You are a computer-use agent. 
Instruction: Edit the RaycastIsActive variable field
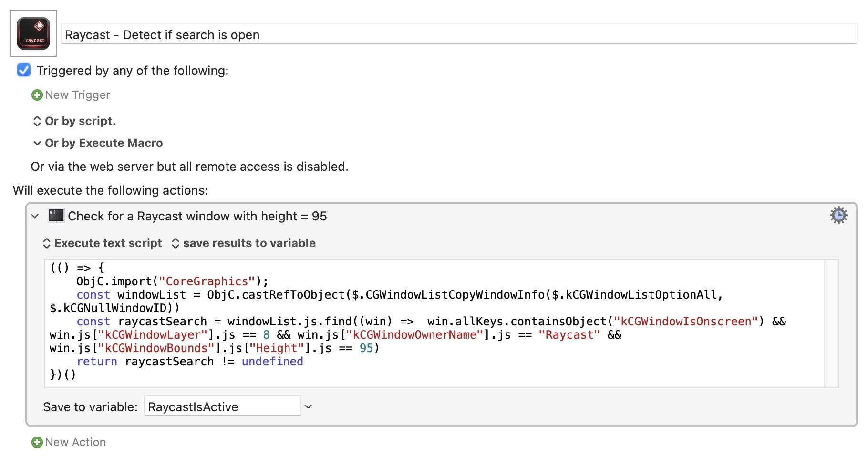click(222, 406)
